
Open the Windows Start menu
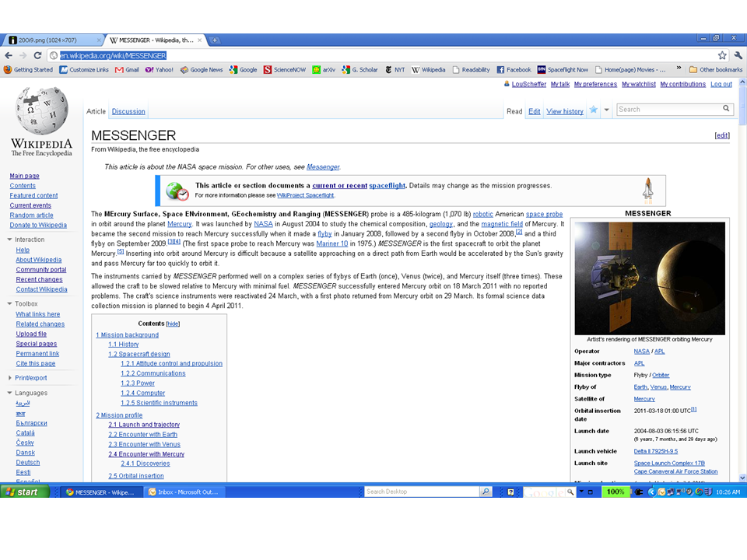(x=25, y=492)
